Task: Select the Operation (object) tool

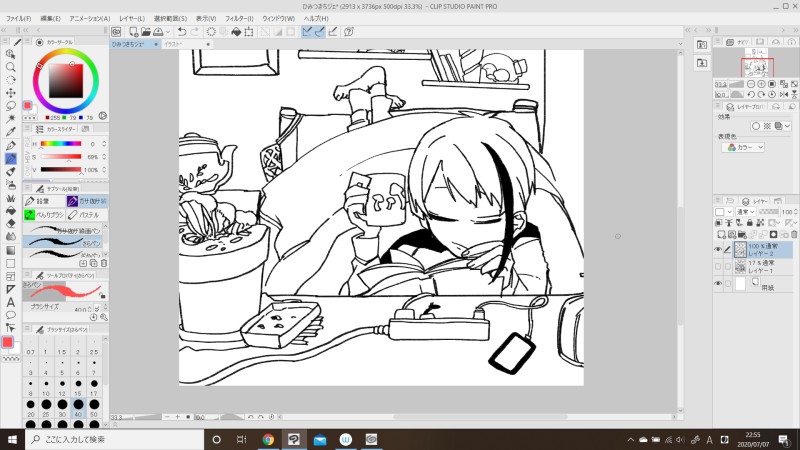Action: click(11, 54)
